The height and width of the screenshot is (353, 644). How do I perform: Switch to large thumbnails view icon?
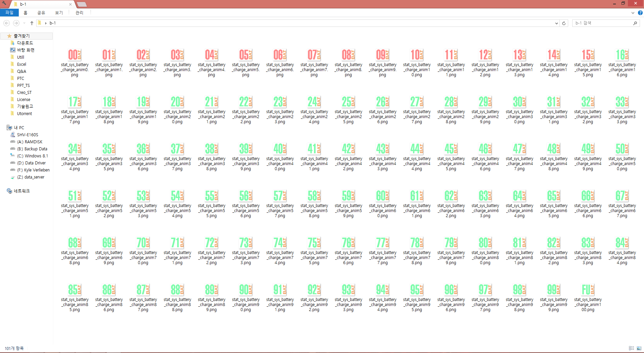(x=639, y=348)
